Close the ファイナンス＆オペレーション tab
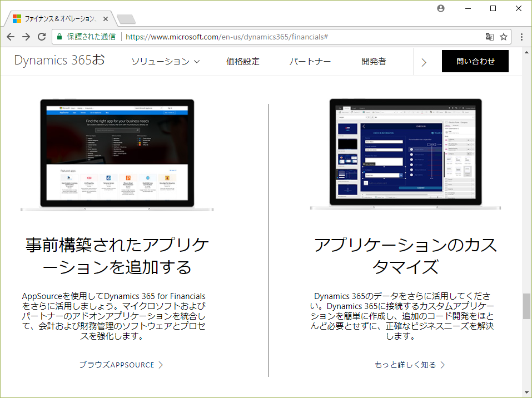 click(x=106, y=19)
